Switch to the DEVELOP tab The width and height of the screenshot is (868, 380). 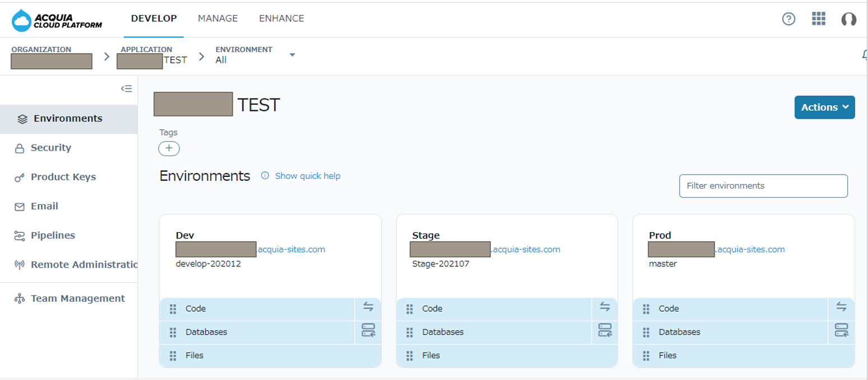click(154, 18)
